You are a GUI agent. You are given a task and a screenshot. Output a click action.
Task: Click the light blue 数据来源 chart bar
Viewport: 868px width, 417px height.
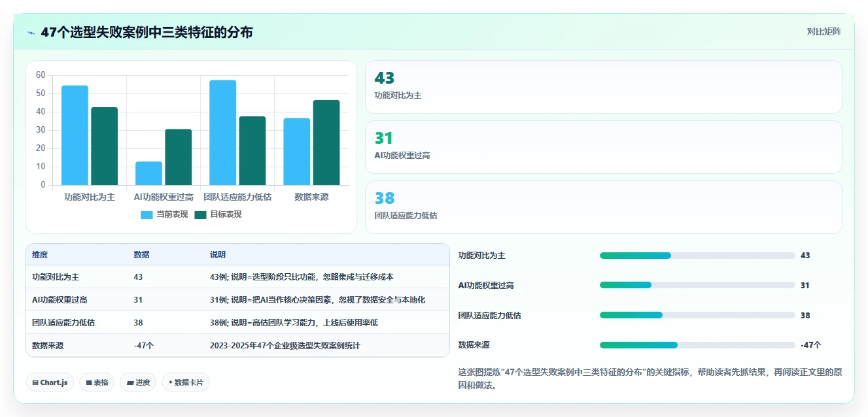click(296, 152)
